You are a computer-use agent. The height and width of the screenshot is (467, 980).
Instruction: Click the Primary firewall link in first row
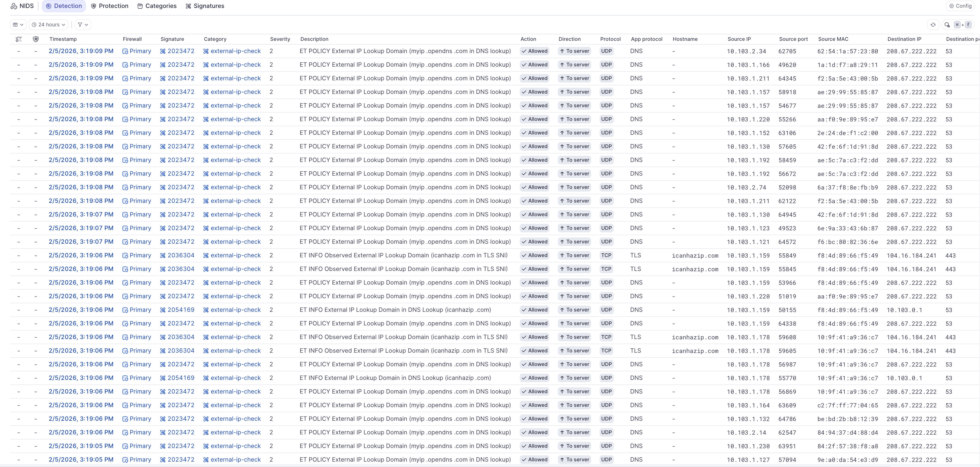140,51
